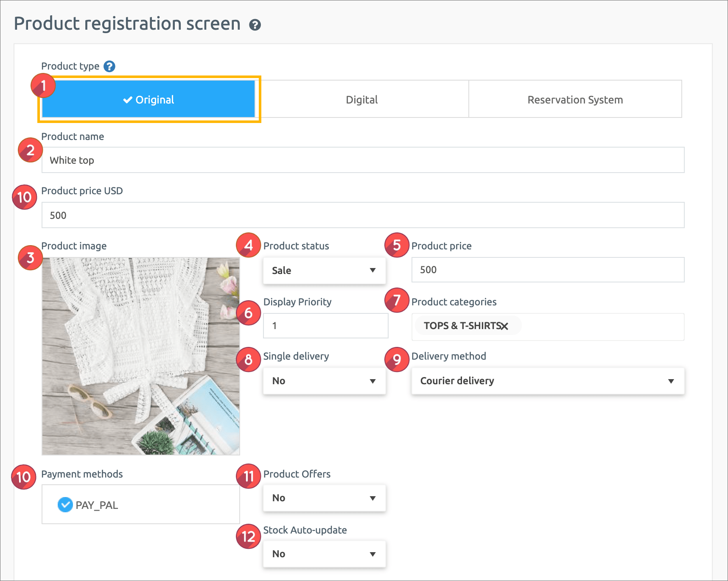
Task: Expand the Stock Auto-update dropdown
Action: pyautogui.click(x=324, y=554)
